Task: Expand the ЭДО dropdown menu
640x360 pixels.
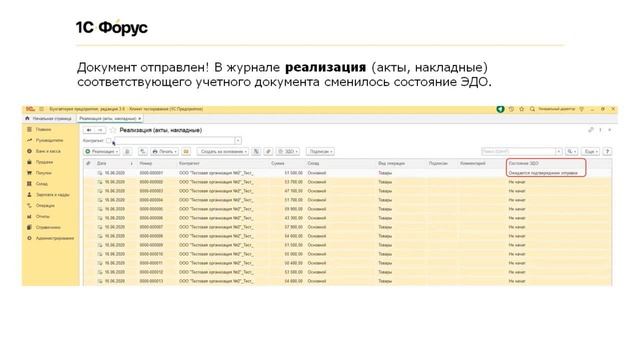Action: pos(288,151)
